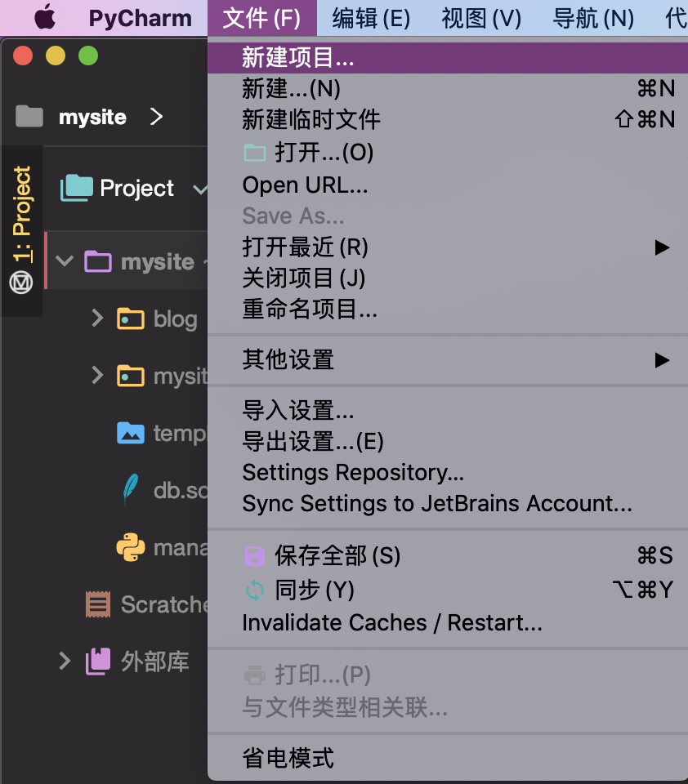Viewport: 688px width, 784px height.
Task: Open 其他设置 menu entry
Action: [x=448, y=360]
